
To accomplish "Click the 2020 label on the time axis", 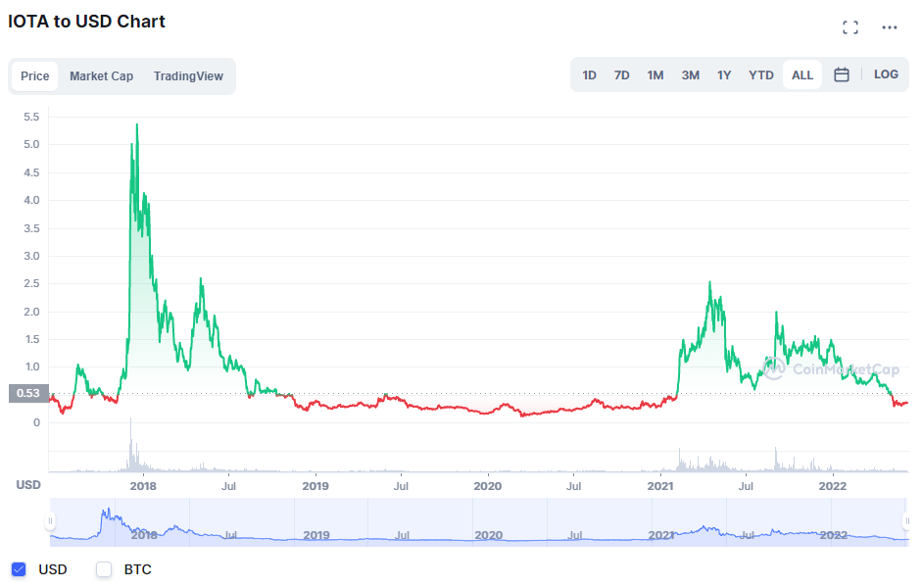I will (x=488, y=486).
